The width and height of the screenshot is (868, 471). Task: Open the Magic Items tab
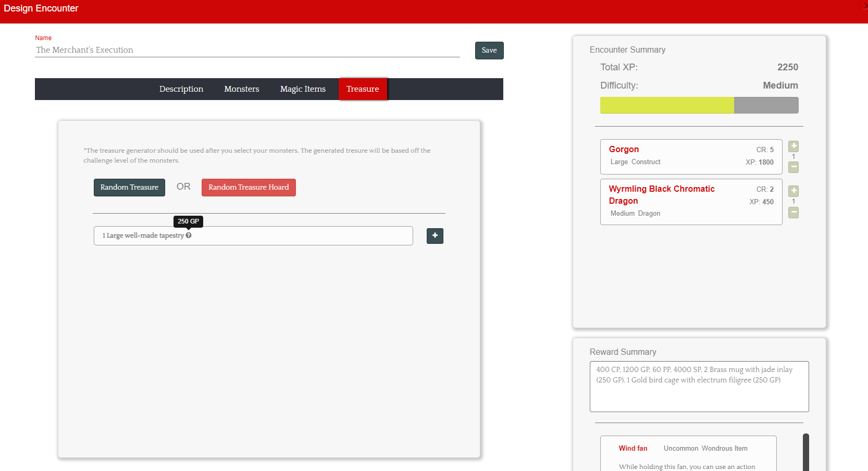click(x=303, y=89)
